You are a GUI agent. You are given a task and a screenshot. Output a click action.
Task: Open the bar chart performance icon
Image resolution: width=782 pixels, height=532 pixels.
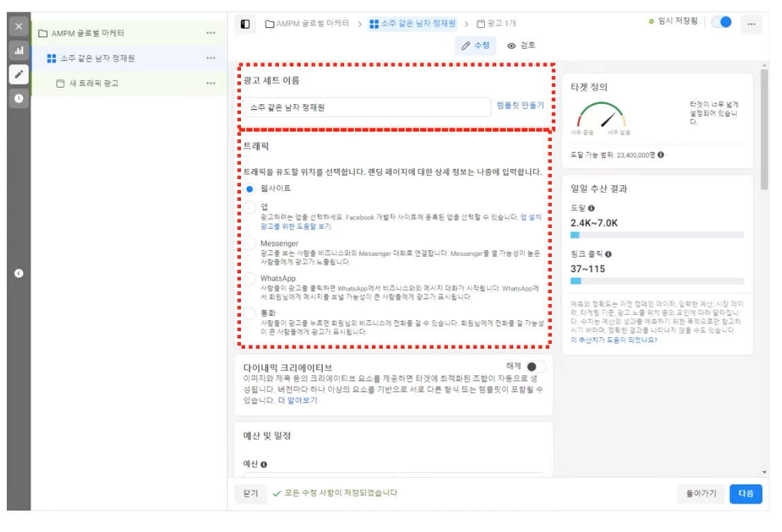pyautogui.click(x=18, y=50)
